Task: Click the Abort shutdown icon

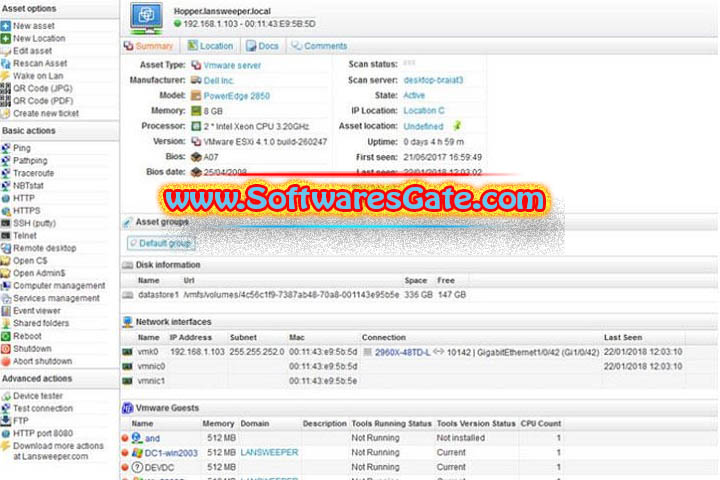Action: 6,361
